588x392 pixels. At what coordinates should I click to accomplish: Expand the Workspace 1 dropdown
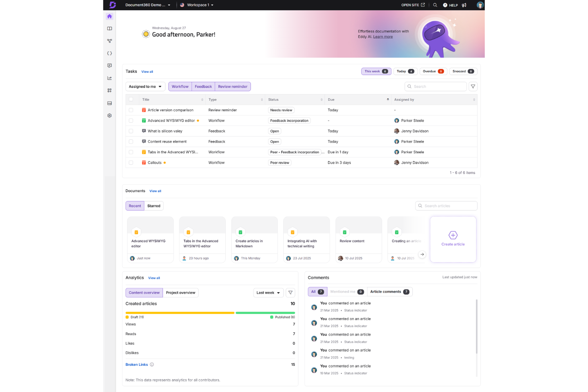pyautogui.click(x=197, y=5)
